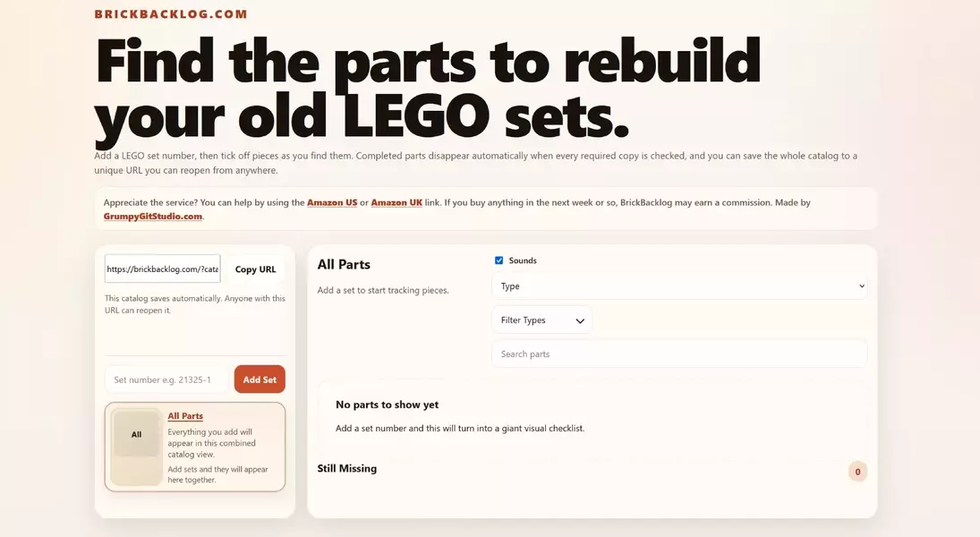Click the Still Missing section heading
This screenshot has width=980, height=537.
(347, 468)
